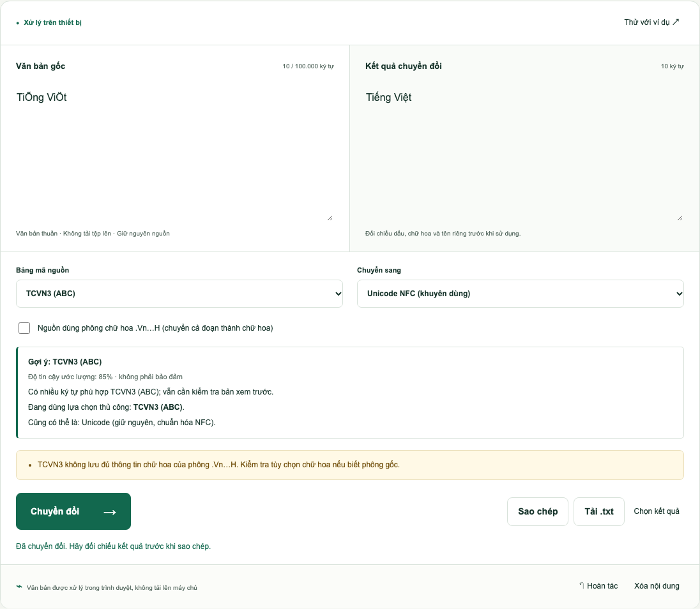Click the Chuyển đổi convert button
The image size is (700, 609).
tap(73, 511)
